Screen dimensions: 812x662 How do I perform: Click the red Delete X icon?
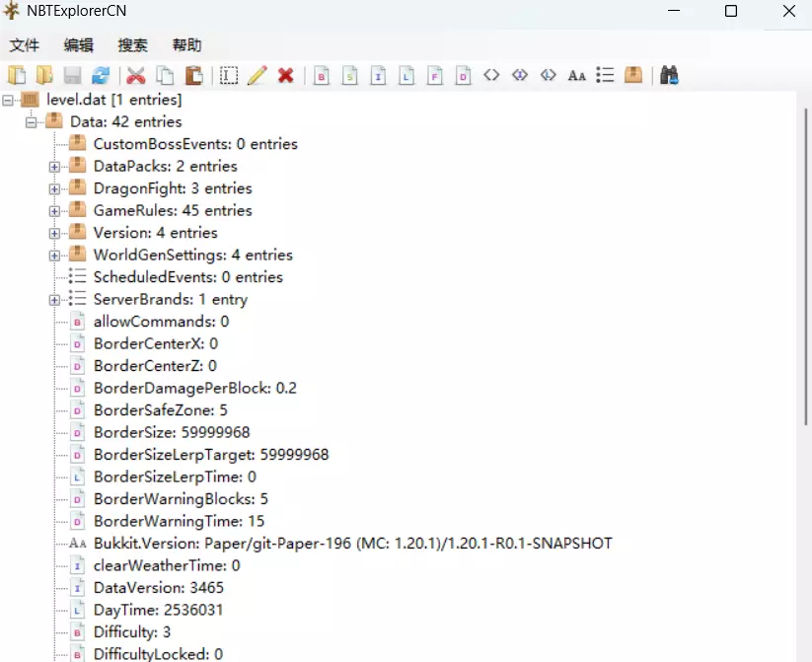click(x=286, y=75)
